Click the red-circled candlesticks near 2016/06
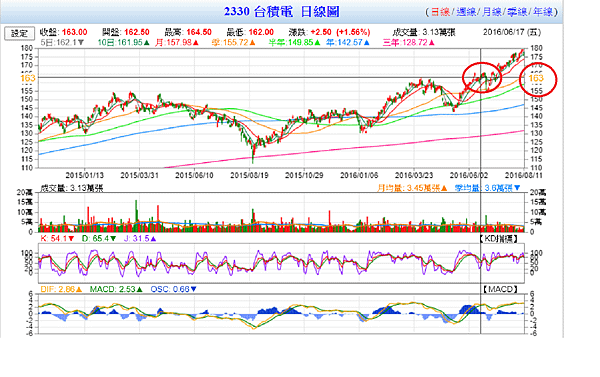The image size is (600, 377). click(481, 78)
